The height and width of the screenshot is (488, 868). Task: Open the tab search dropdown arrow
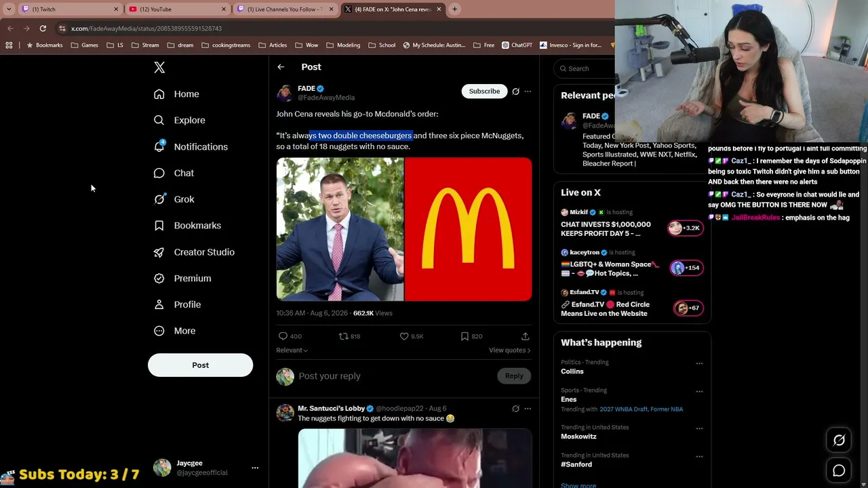[x=9, y=9]
